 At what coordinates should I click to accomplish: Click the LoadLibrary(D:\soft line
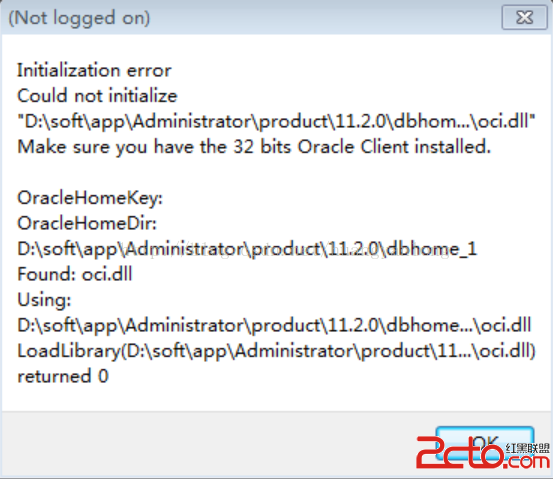coord(276,351)
